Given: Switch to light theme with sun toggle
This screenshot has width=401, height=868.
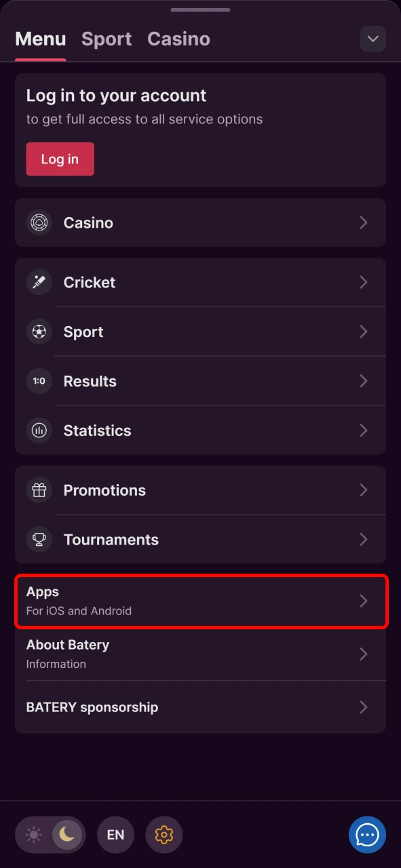Looking at the screenshot, I should tap(33, 835).
